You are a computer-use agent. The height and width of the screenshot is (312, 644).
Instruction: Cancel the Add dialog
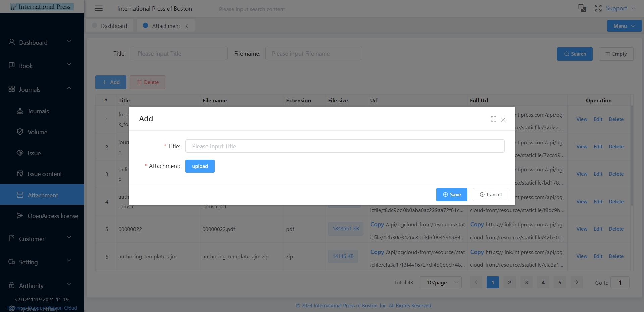tap(490, 195)
